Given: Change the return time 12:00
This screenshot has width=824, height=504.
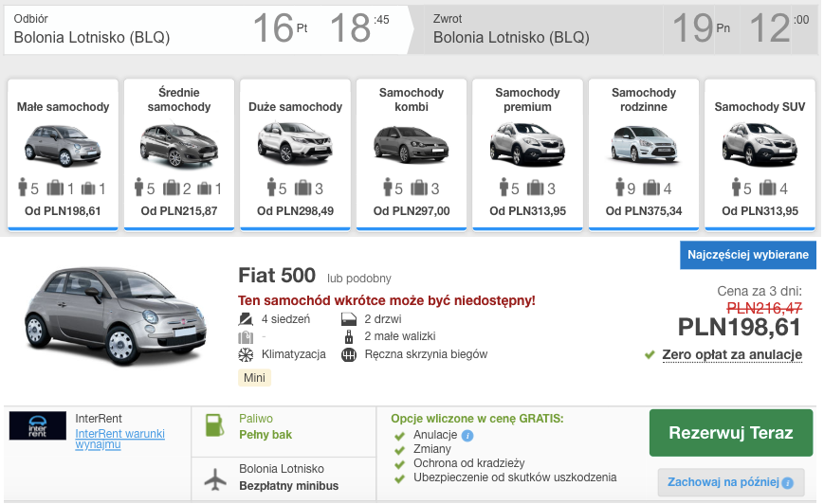Looking at the screenshot, I should point(778,28).
